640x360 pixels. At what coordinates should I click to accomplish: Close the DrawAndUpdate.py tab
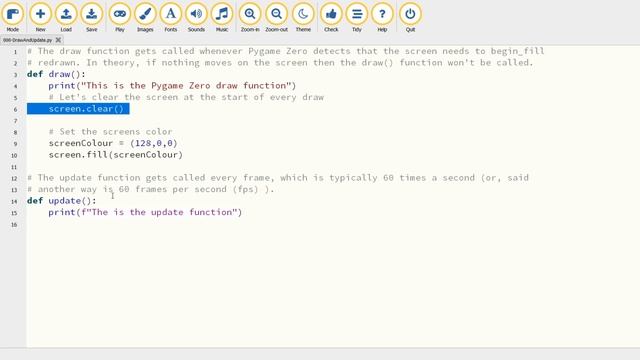(x=58, y=40)
